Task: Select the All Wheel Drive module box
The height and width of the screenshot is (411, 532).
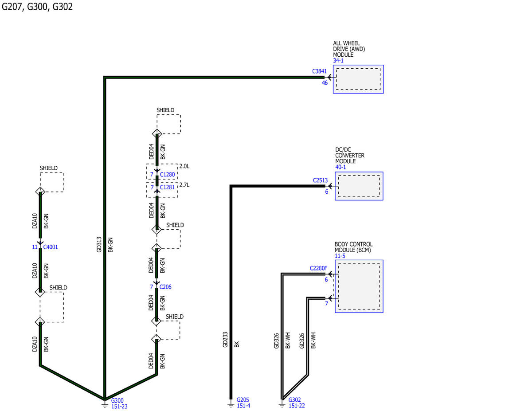Action: 358,79
